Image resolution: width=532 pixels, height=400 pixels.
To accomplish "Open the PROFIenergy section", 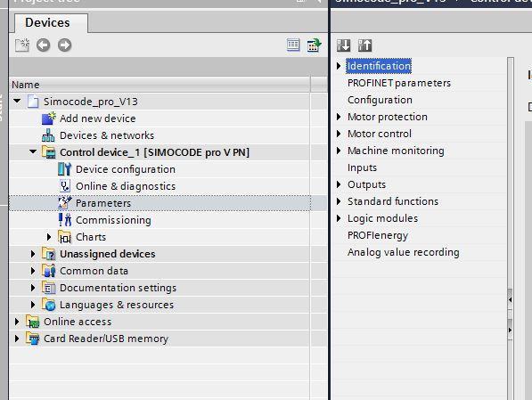I will [378, 235].
